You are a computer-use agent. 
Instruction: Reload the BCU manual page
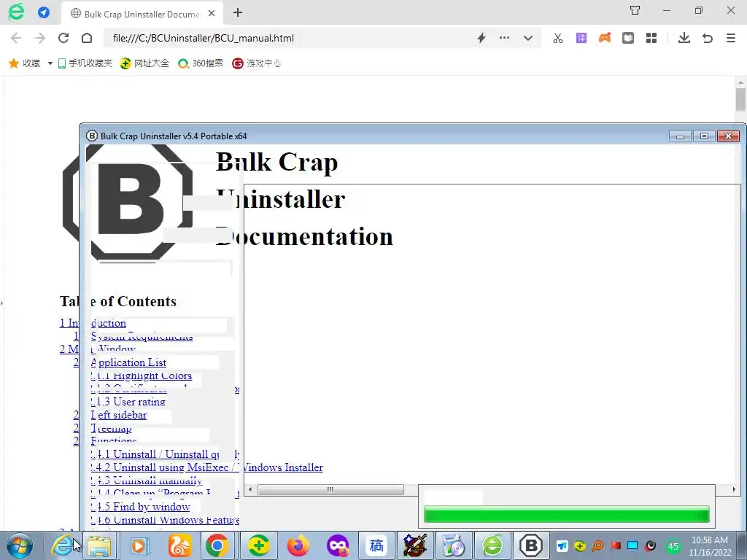click(63, 38)
